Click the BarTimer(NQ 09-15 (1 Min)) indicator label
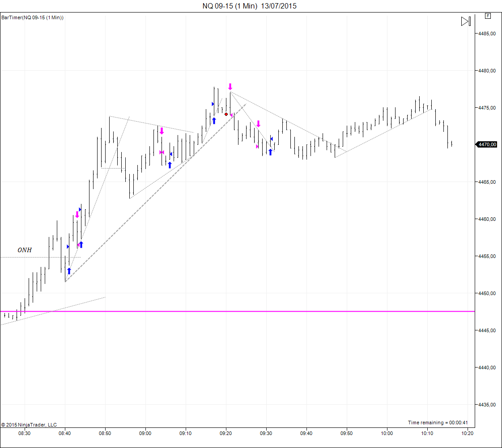Screen dimensions: 502x448 click(x=32, y=17)
